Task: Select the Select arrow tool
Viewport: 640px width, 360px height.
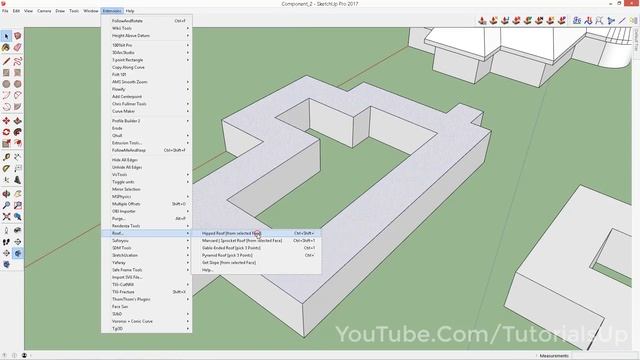Action: click(6, 36)
